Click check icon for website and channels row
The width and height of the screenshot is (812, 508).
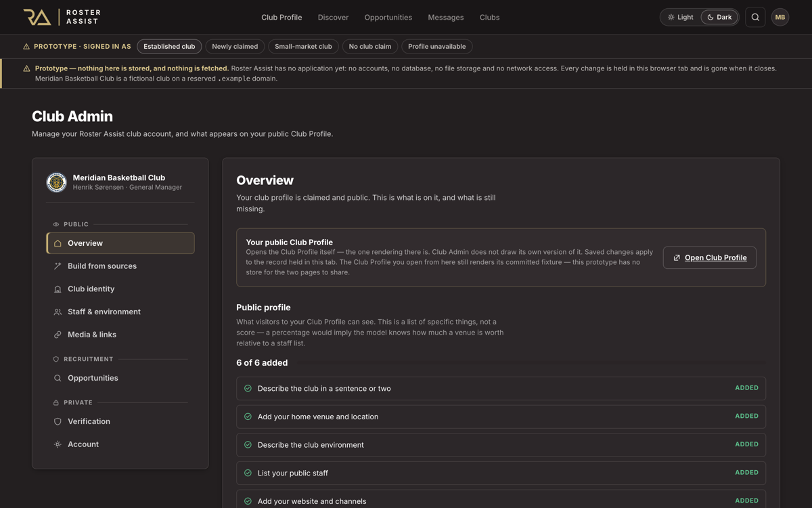click(248, 501)
